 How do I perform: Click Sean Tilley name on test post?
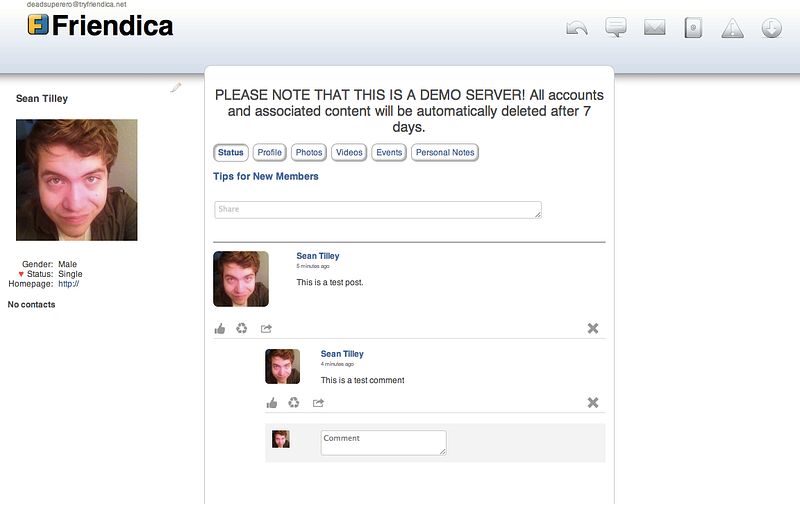point(318,256)
